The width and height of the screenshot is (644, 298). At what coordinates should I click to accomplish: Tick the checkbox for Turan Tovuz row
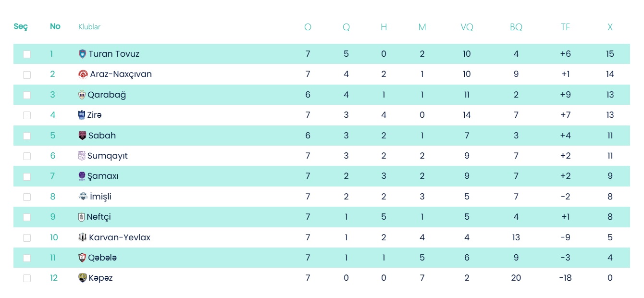pos(27,54)
